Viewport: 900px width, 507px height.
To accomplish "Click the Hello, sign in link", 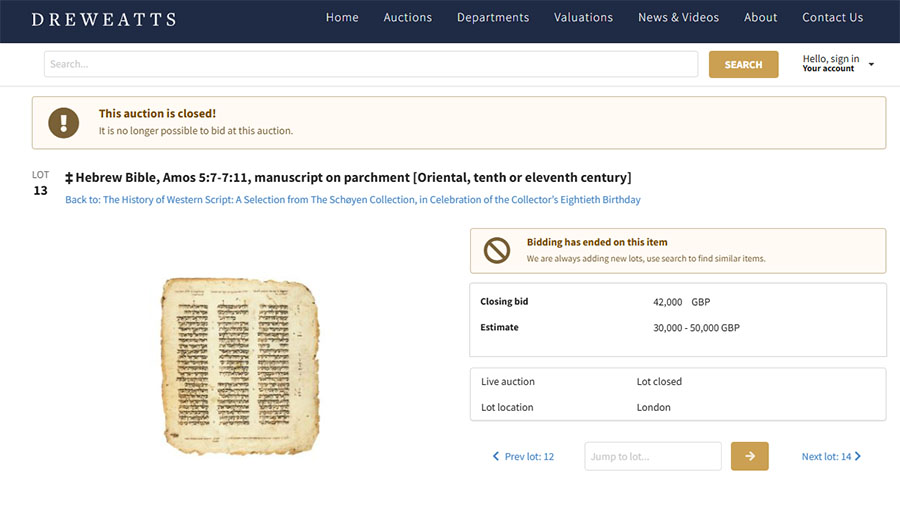I will pos(830,59).
